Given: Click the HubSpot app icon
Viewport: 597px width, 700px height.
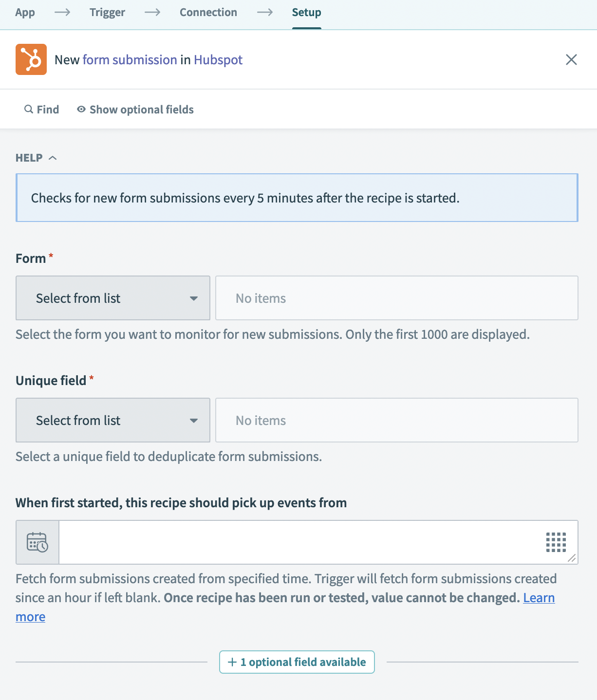Looking at the screenshot, I should click(31, 59).
